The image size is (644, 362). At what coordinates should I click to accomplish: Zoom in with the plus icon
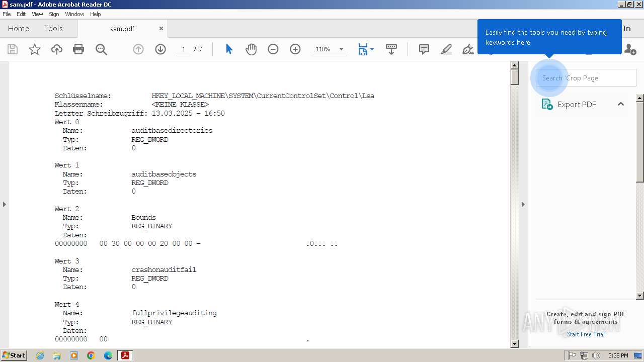coord(295,49)
